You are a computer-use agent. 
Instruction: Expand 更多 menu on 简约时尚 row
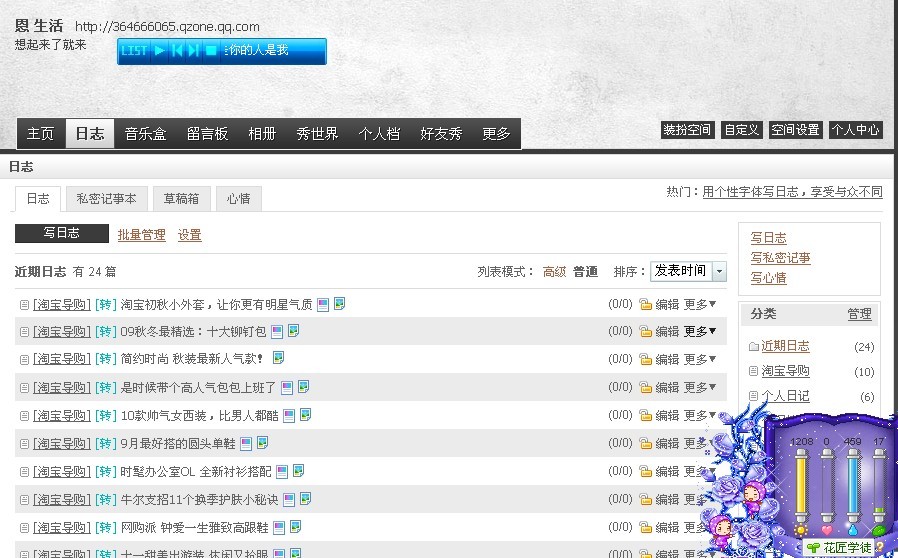(x=700, y=360)
